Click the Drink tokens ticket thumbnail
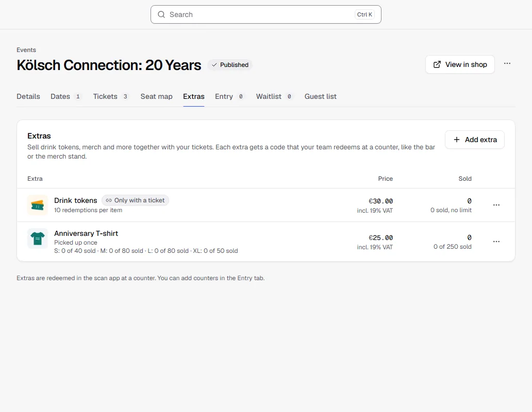The image size is (532, 412). point(37,205)
